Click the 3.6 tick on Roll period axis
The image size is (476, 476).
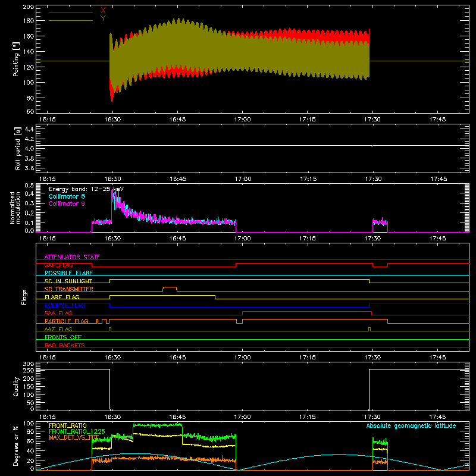pyautogui.click(x=29, y=168)
